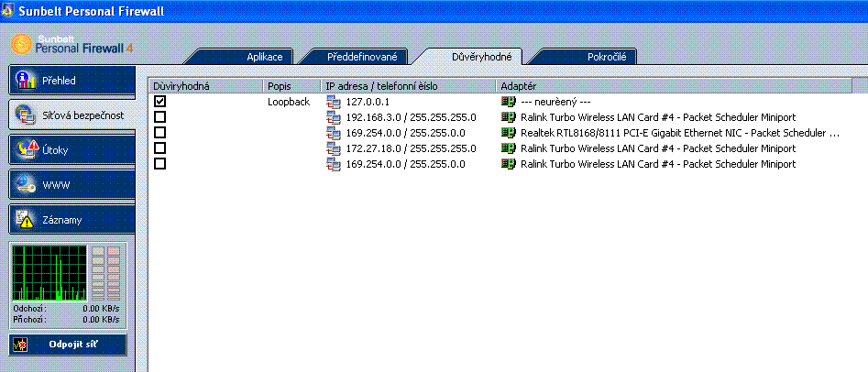This screenshot has height=372, width=868.
Task: Check trusted box for Realtek 169.254.0.0 row
Action: click(x=159, y=132)
